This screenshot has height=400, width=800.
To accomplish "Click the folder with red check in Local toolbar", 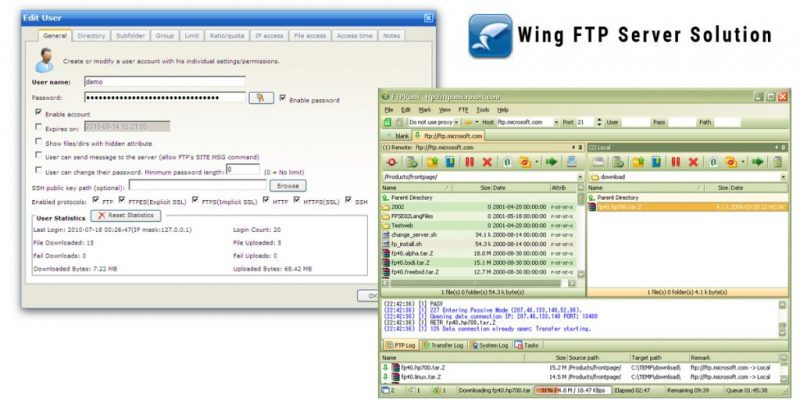I will (x=731, y=162).
